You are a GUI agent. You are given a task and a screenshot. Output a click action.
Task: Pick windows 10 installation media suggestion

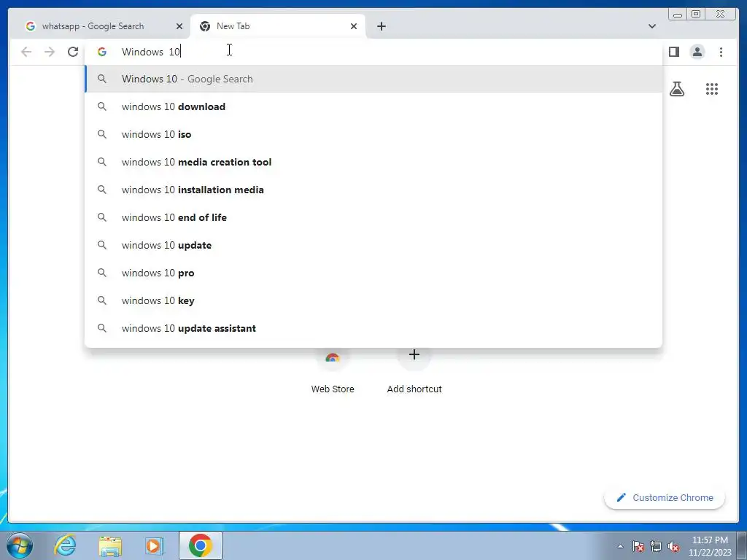[x=373, y=190]
